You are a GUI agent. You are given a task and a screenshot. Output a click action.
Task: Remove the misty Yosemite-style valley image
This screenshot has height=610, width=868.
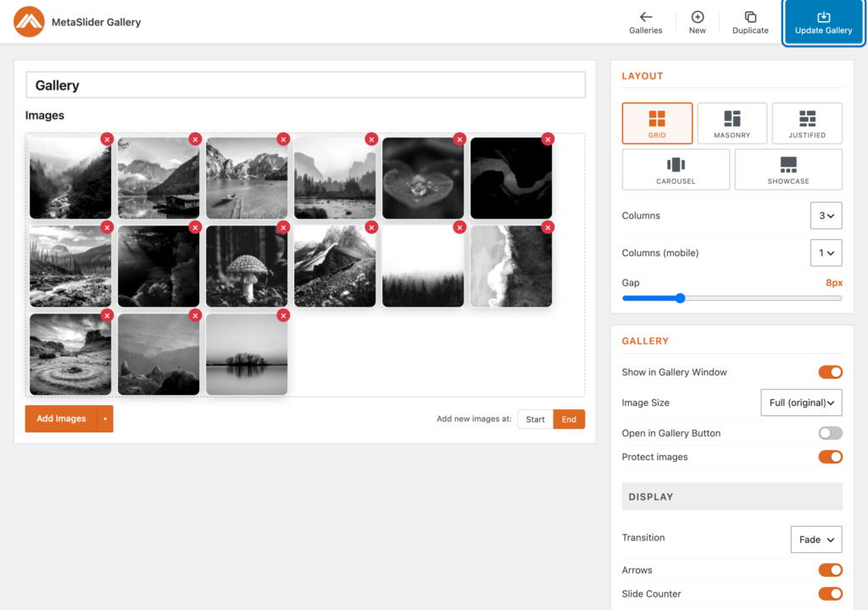tap(371, 140)
